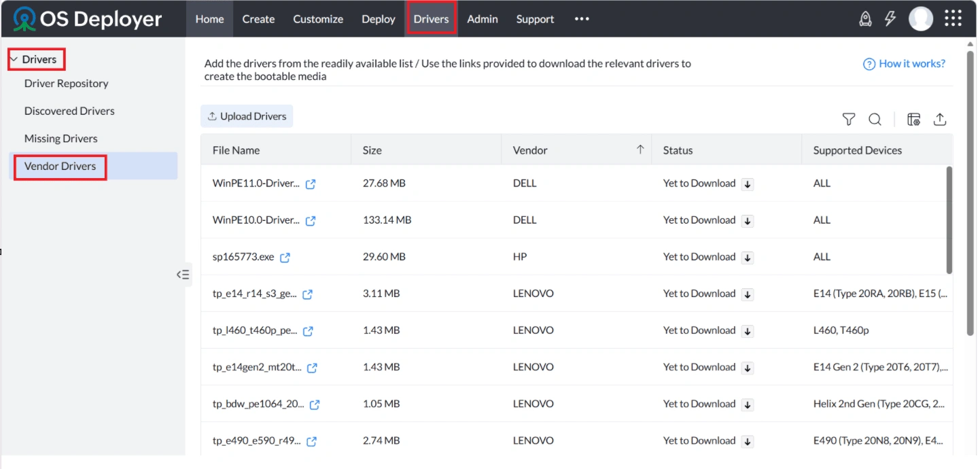980x469 pixels.
Task: Open the Create menu
Action: 258,19
